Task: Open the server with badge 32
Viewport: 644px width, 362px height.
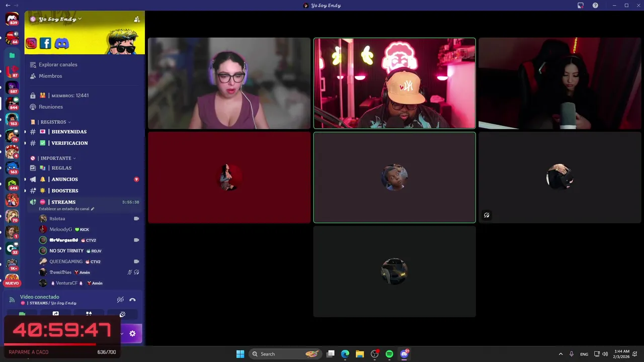Action: [x=12, y=248]
